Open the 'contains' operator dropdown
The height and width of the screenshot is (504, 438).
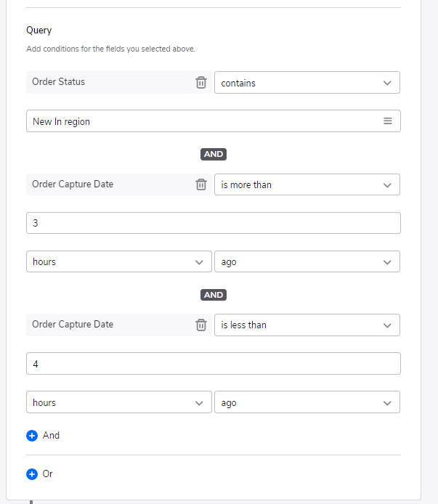307,83
